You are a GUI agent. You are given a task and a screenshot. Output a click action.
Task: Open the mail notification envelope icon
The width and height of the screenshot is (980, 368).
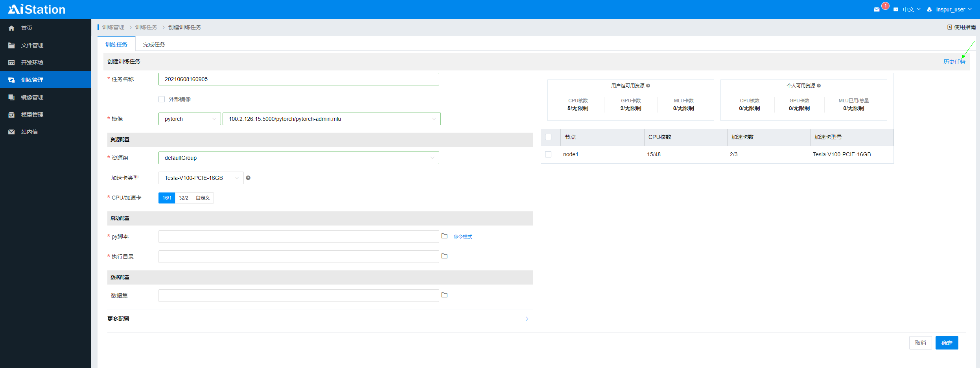(x=877, y=9)
